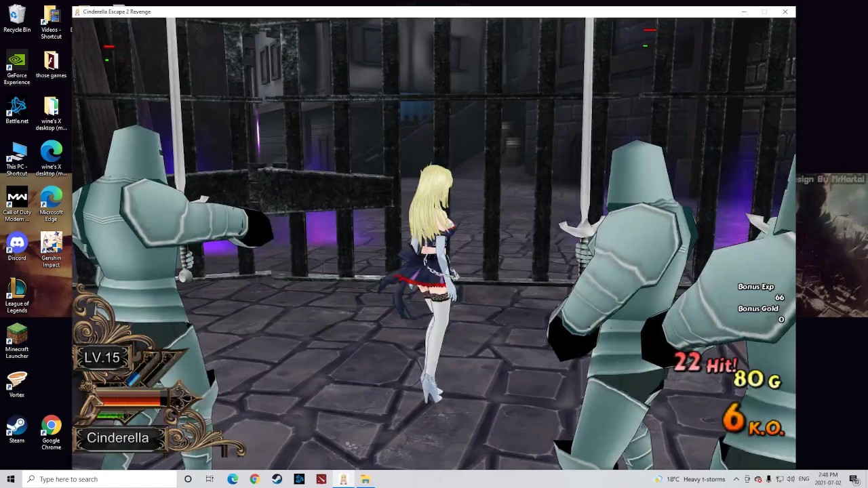Open the Recycle Bin desktop icon

[x=17, y=20]
